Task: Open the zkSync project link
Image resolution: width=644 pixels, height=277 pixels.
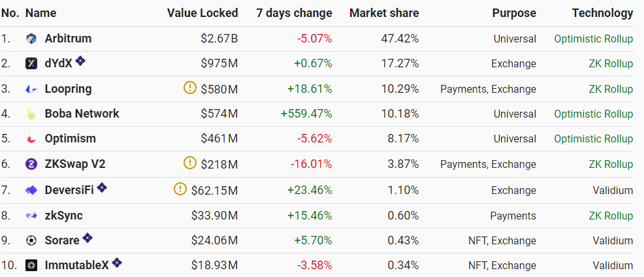Action: click(x=63, y=216)
